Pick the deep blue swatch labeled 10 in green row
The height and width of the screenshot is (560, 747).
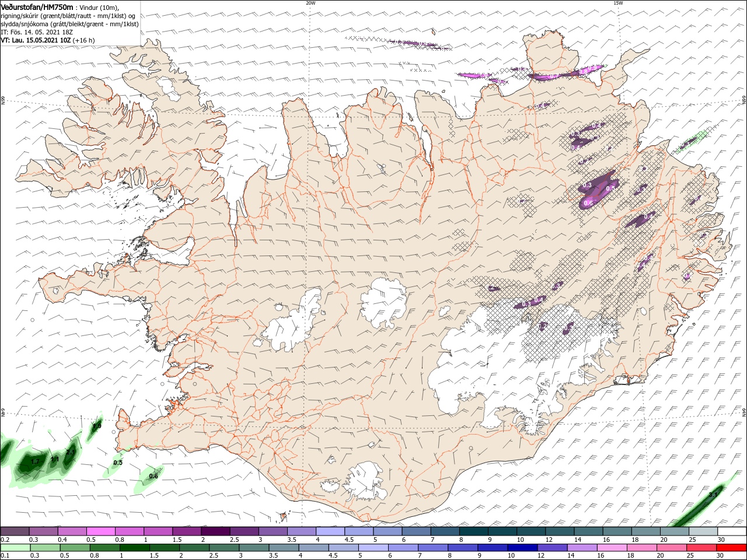pyautogui.click(x=522, y=548)
